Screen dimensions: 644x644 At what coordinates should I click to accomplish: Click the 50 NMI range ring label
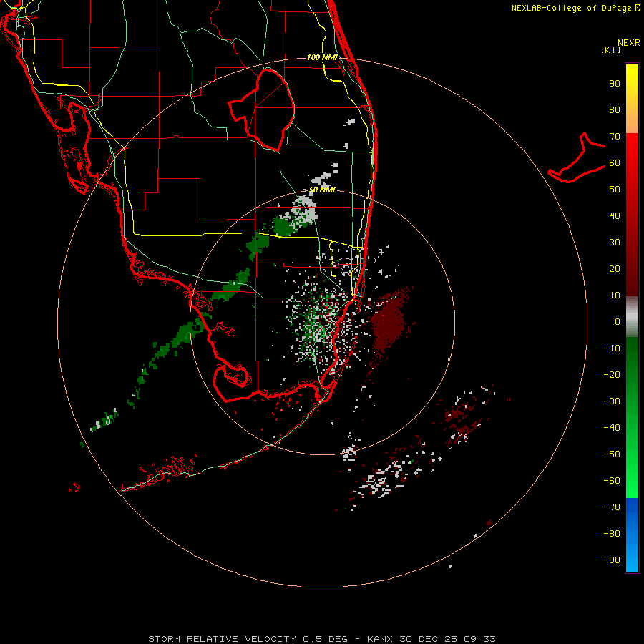click(x=322, y=190)
